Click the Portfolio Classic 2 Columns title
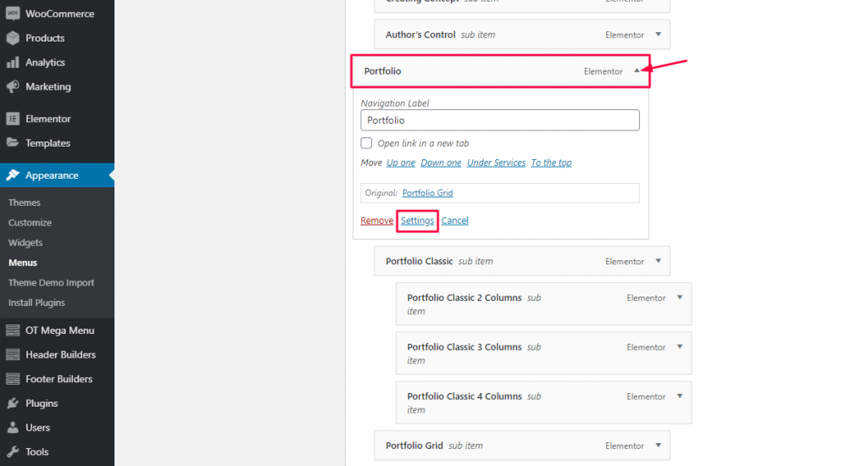 (x=465, y=297)
